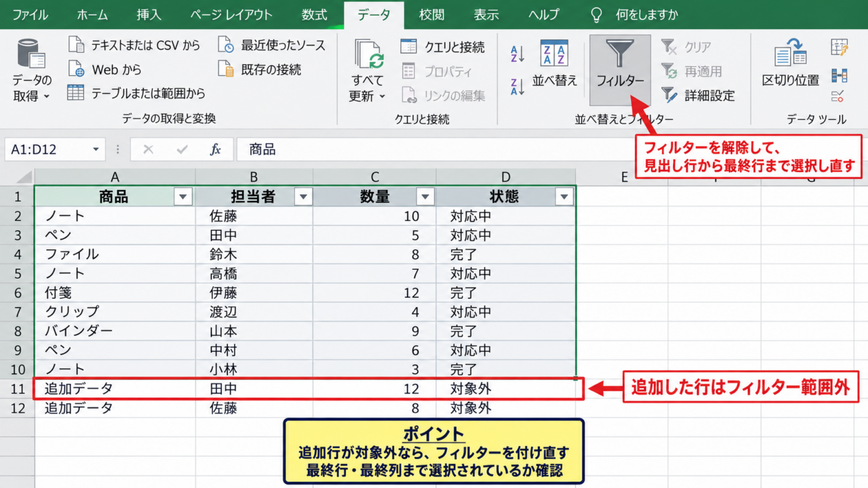
Task: Switch to the ヘルプ tab
Action: tap(544, 14)
